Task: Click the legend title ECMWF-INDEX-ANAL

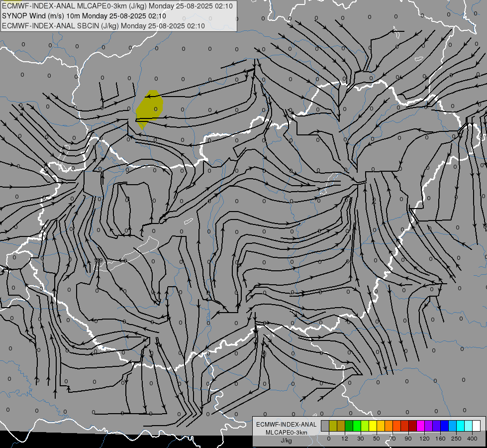Action: pos(287,425)
